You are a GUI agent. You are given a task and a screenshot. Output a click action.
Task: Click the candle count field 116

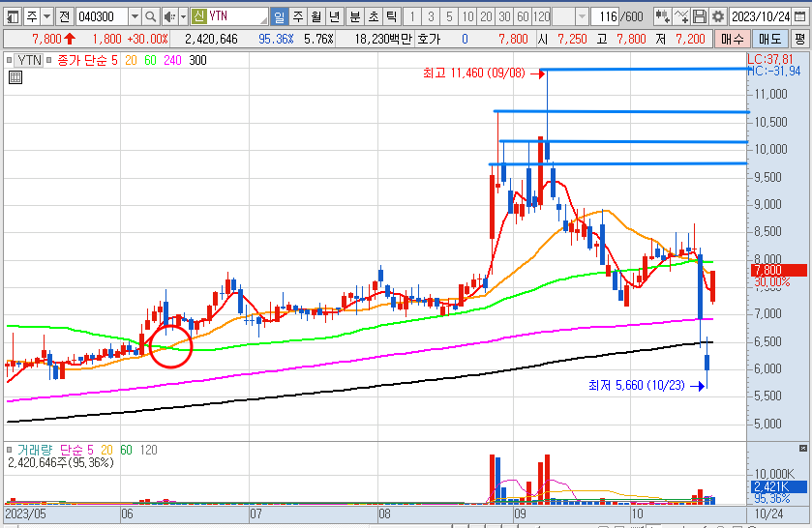(x=606, y=17)
